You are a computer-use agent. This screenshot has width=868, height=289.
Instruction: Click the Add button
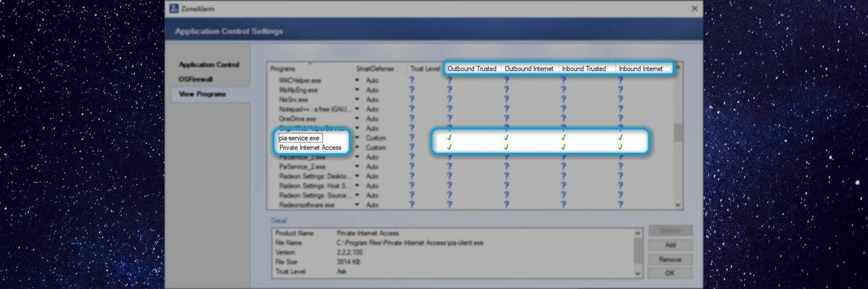[670, 245]
